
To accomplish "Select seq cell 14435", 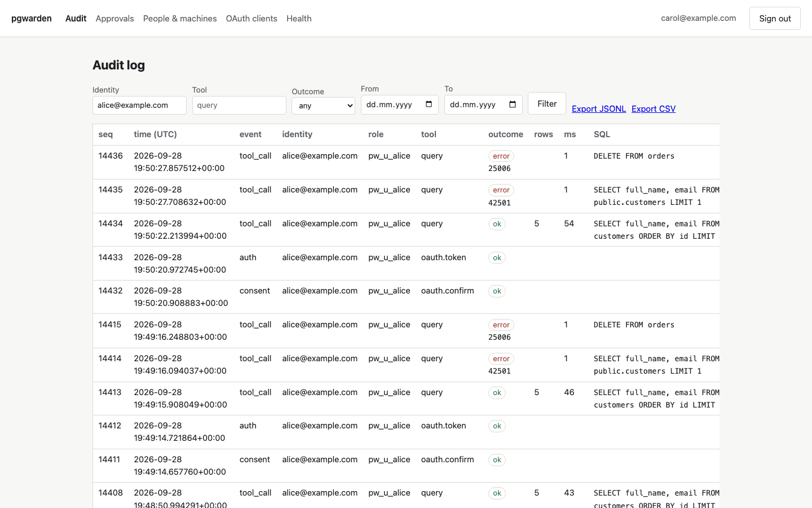I will coord(111,190).
